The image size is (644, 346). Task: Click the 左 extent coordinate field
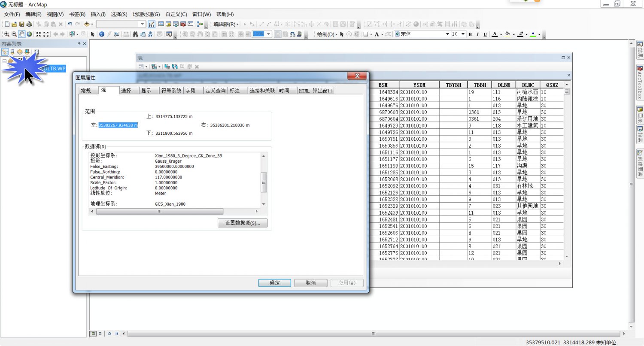[118, 125]
